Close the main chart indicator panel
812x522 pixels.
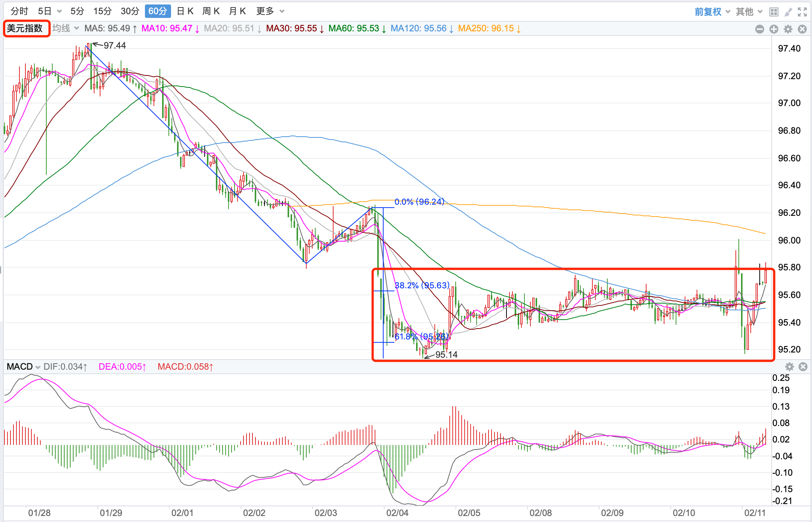[x=802, y=29]
